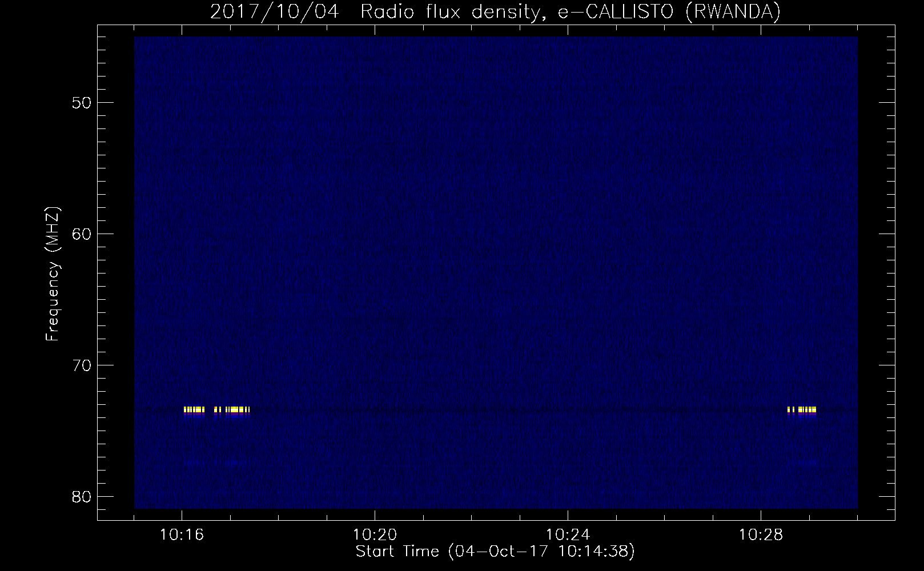924x571 pixels.
Task: Click the bright burst near 10:16
Action: (x=194, y=409)
